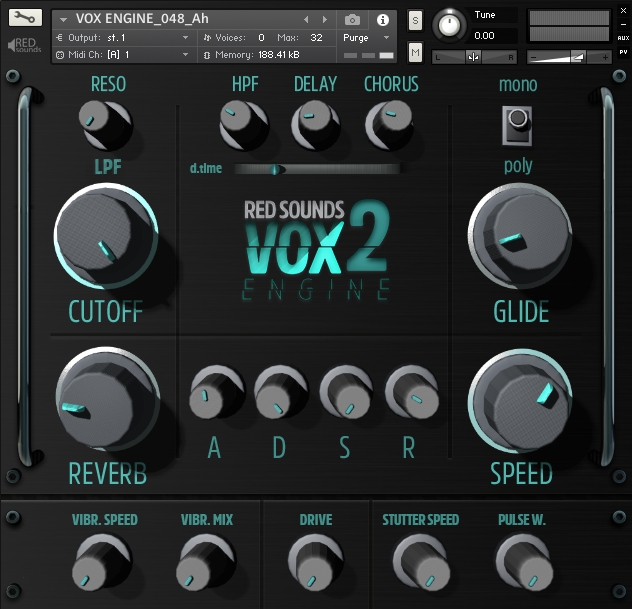Viewport: 632px width, 609px height.
Task: Flip the mono/poly switch
Action: [x=517, y=122]
